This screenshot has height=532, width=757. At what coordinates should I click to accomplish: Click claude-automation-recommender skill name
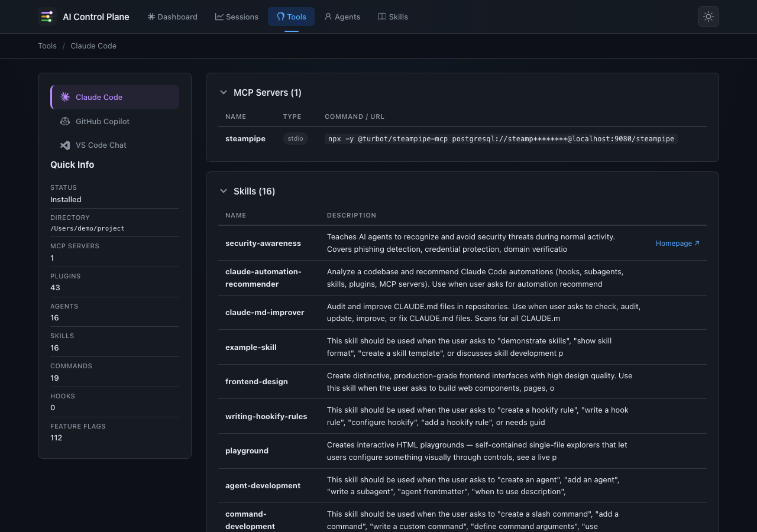coord(263,278)
